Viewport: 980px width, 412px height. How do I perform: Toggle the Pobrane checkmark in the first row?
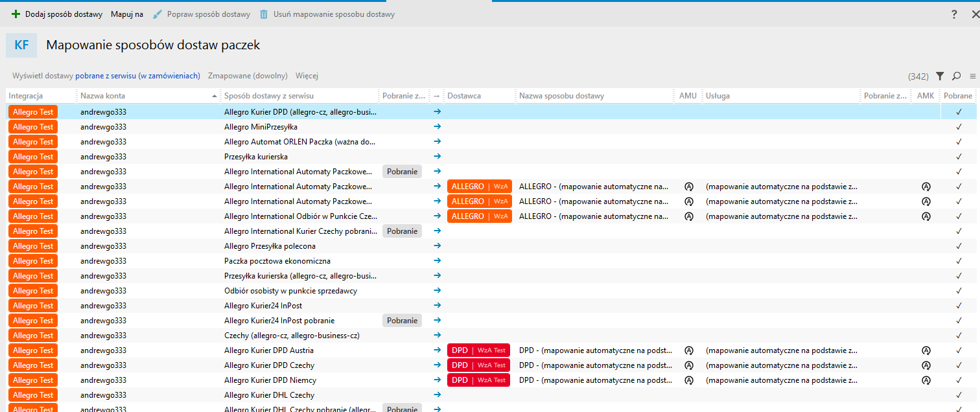(959, 111)
